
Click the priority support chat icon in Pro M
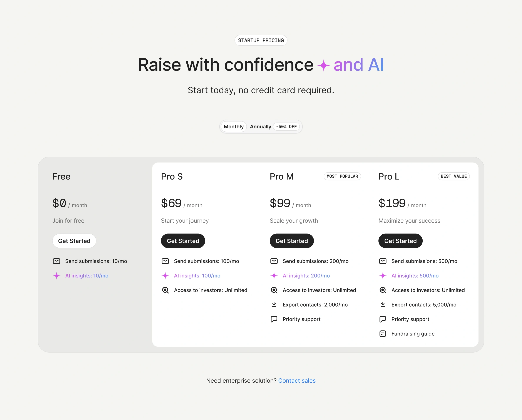(274, 319)
